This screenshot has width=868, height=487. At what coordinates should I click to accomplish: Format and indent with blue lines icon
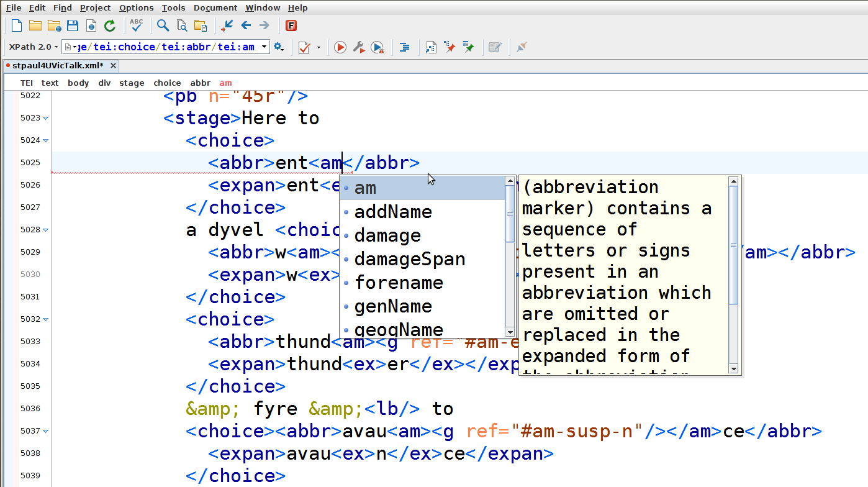tap(404, 47)
